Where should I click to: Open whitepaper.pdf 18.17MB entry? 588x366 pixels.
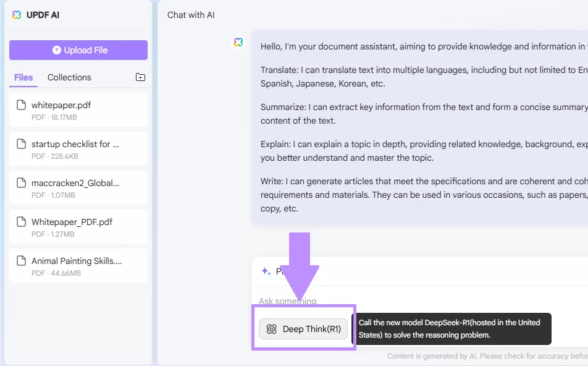78,110
